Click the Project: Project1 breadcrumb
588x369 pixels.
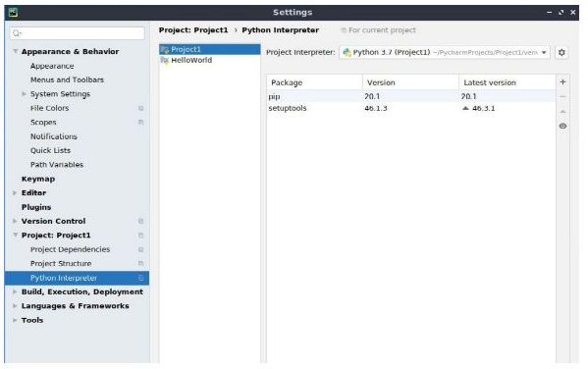(x=193, y=30)
